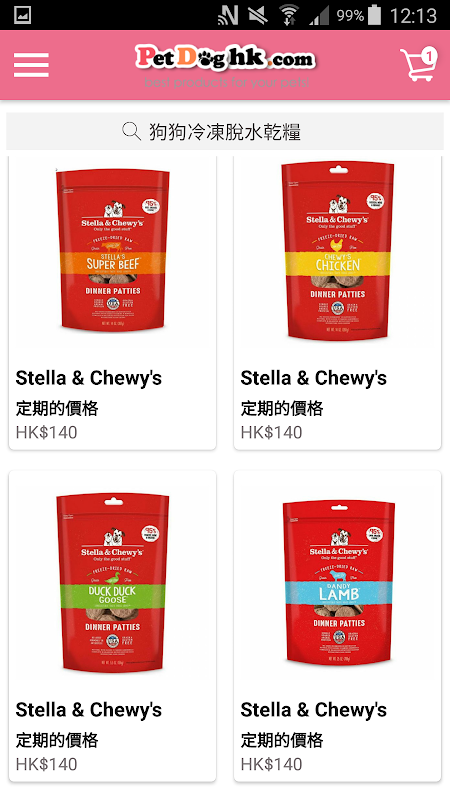The image size is (450, 800).
Task: Select Stella & Chewy's title under Chicken product
Action: coord(313,379)
